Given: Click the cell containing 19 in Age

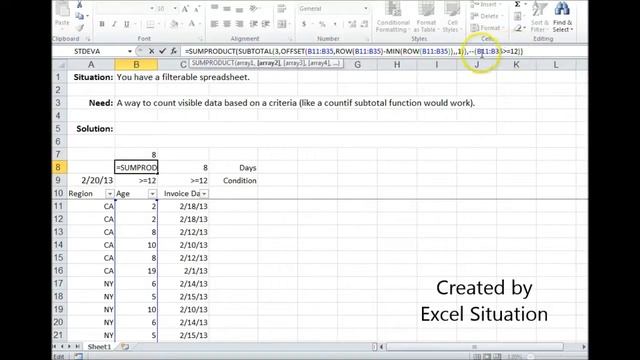Looking at the screenshot, I should pos(136,271).
